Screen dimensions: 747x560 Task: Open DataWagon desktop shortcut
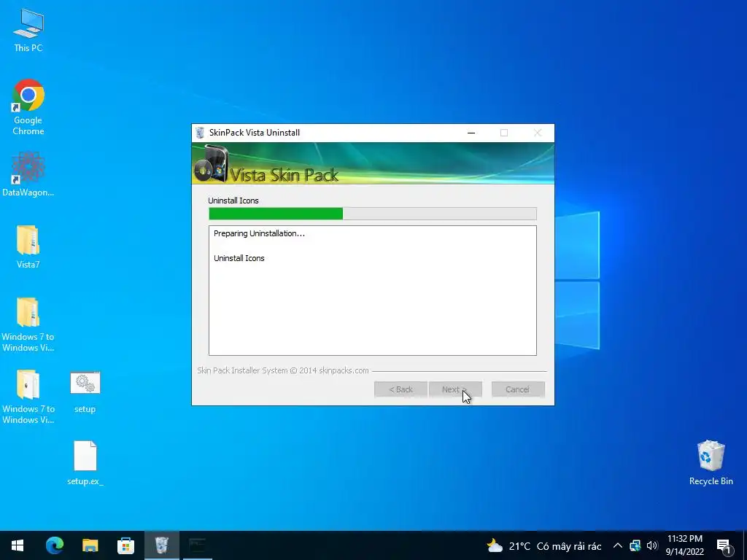click(28, 174)
